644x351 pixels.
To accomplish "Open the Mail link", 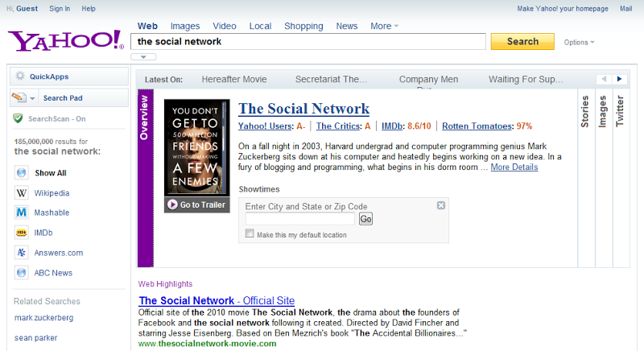I will pyautogui.click(x=626, y=9).
